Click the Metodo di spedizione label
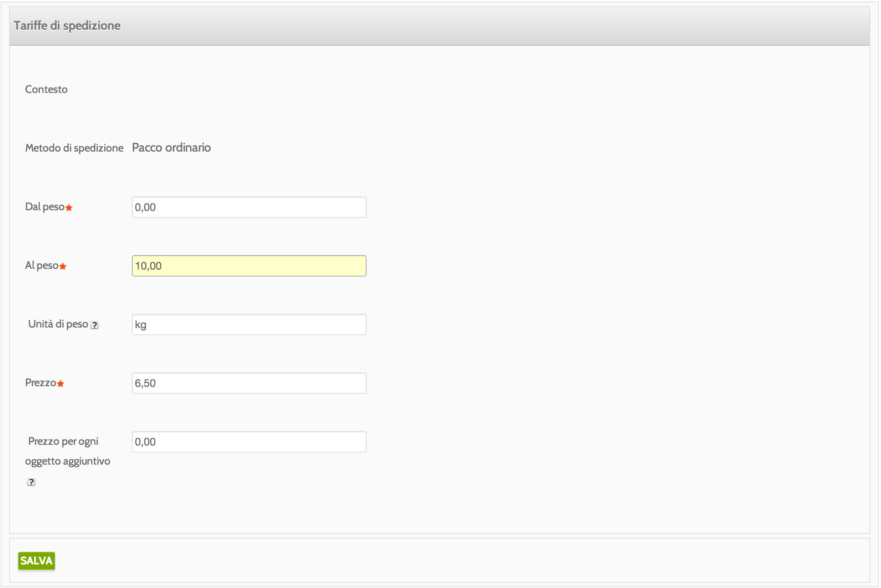Viewport: 881px width, 588px height. (74, 148)
